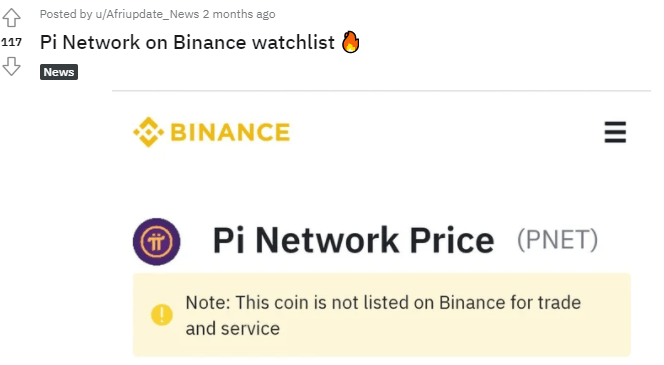The image size is (664, 365).
Task: Click the Binance diamond logo icon
Action: pos(149,132)
